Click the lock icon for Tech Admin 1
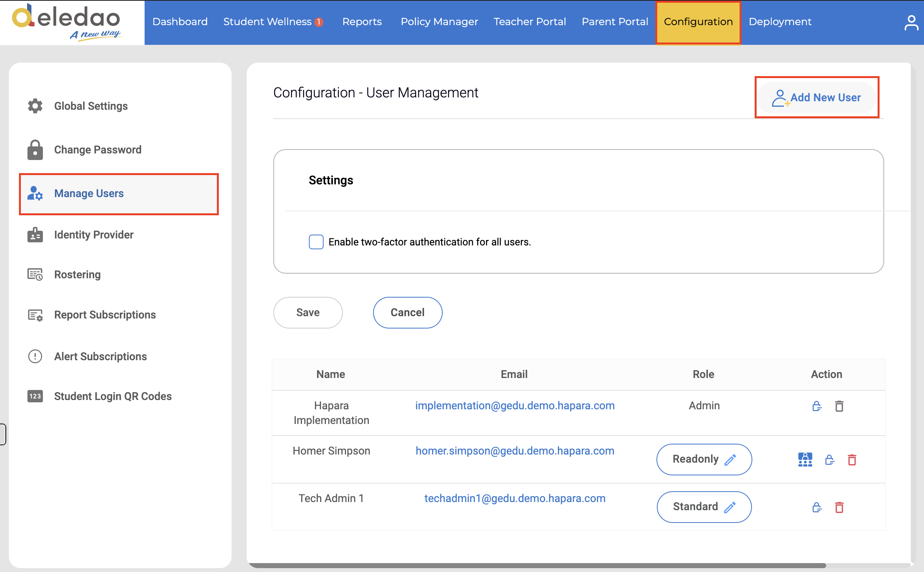 pos(817,507)
